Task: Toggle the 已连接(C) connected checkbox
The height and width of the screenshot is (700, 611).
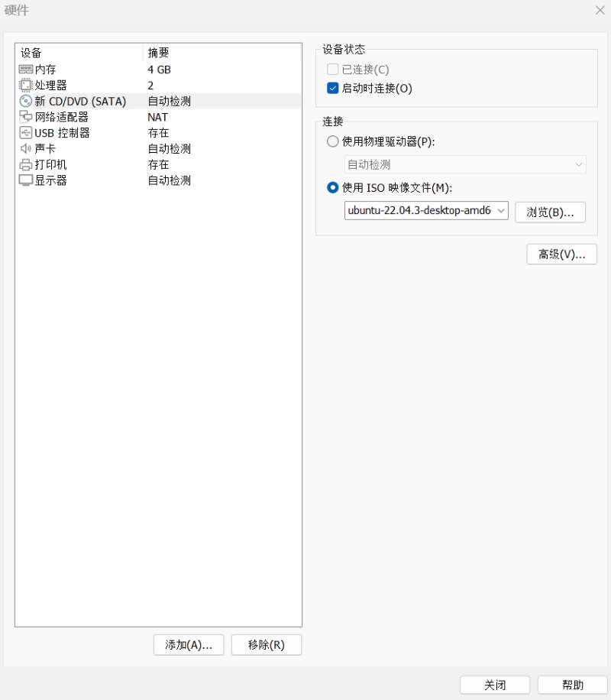Action: (x=332, y=70)
